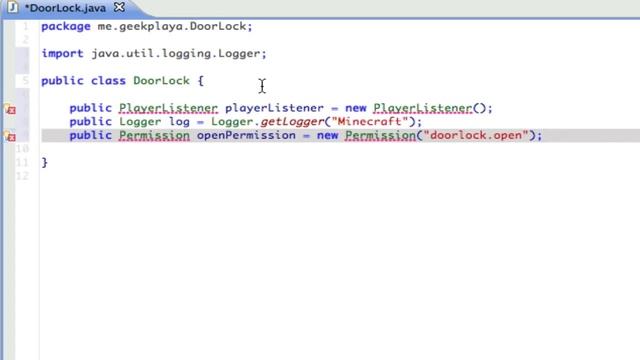The width and height of the screenshot is (640, 360).
Task: Close the DoorLock.java tab
Action: [x=119, y=7]
